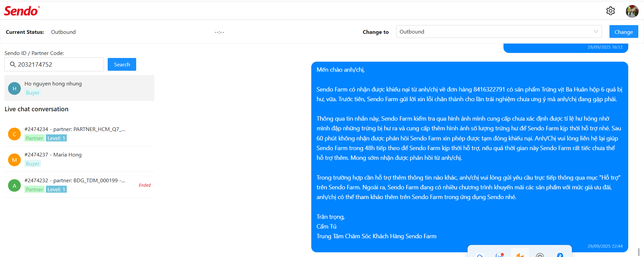Focus the Sendo ID / Partner Code input
Image resolution: width=644 pixels, height=257 pixels.
pyautogui.click(x=54, y=64)
